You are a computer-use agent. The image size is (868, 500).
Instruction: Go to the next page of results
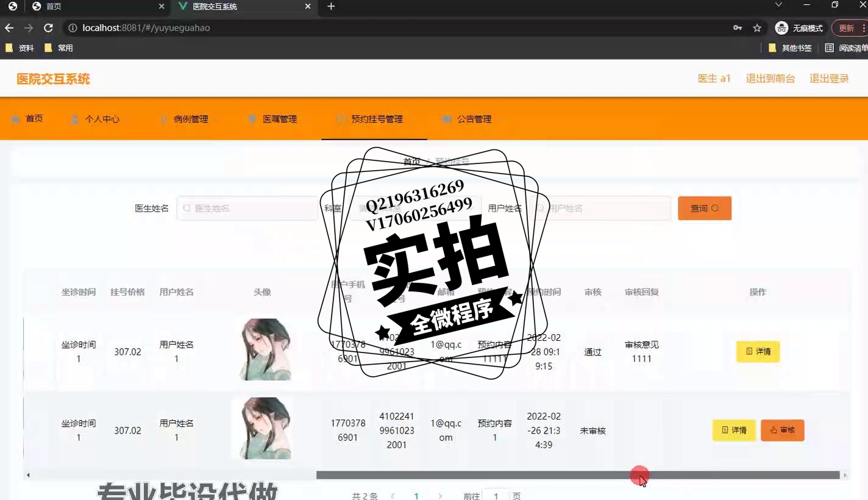click(x=440, y=496)
